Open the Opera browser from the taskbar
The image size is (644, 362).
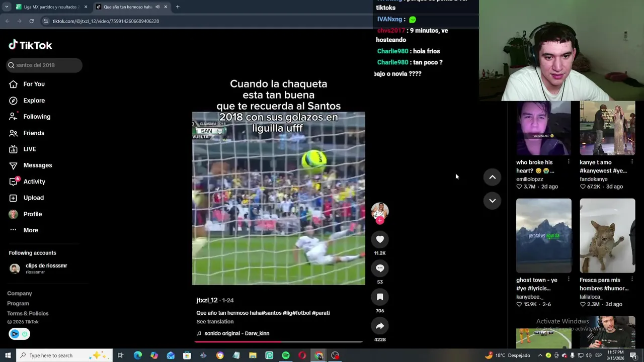click(302, 355)
